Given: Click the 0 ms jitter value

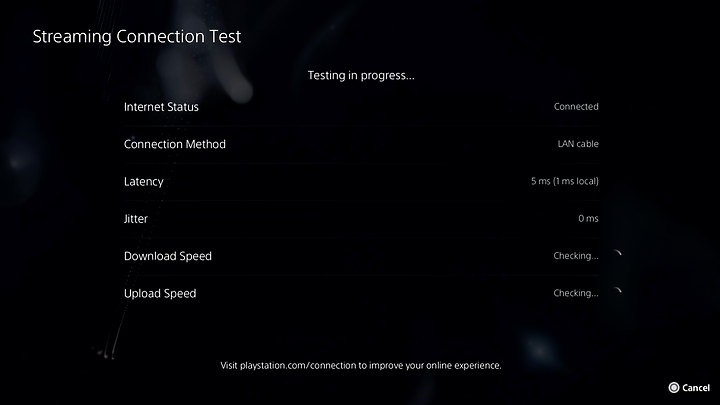Looking at the screenshot, I should coord(588,219).
